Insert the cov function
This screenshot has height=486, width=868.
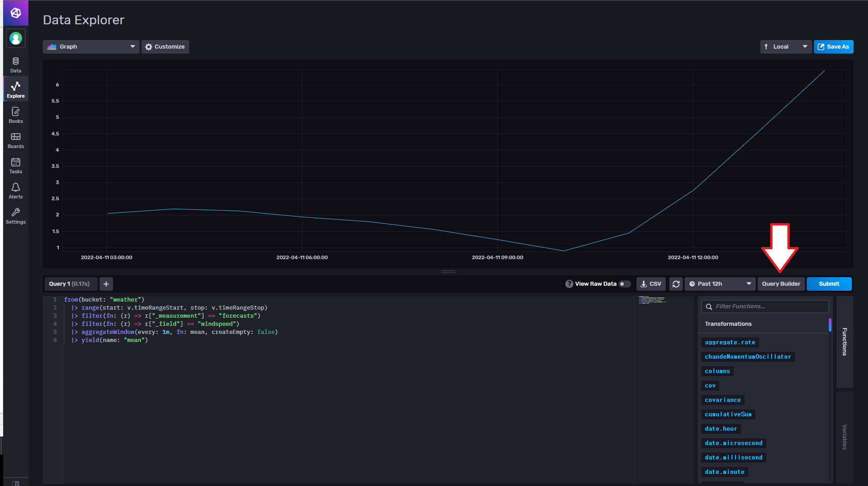pyautogui.click(x=710, y=386)
